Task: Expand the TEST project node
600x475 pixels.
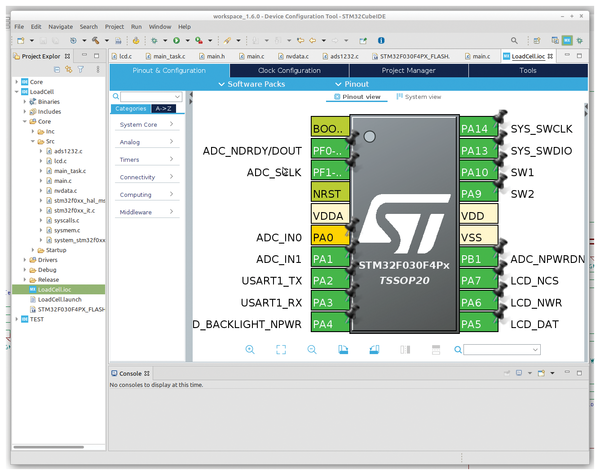Action: [x=16, y=319]
